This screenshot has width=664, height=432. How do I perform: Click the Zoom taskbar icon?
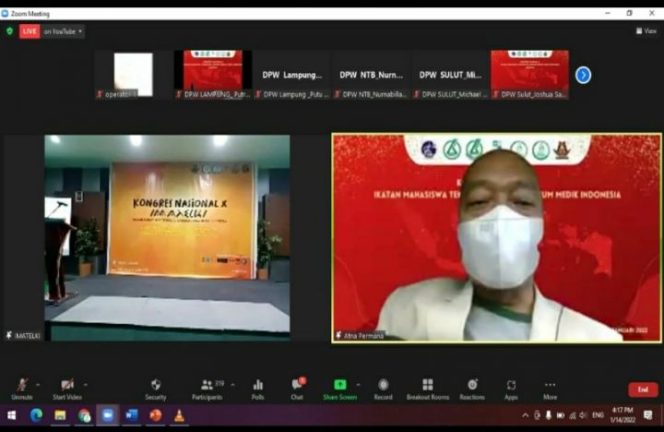pos(108,415)
